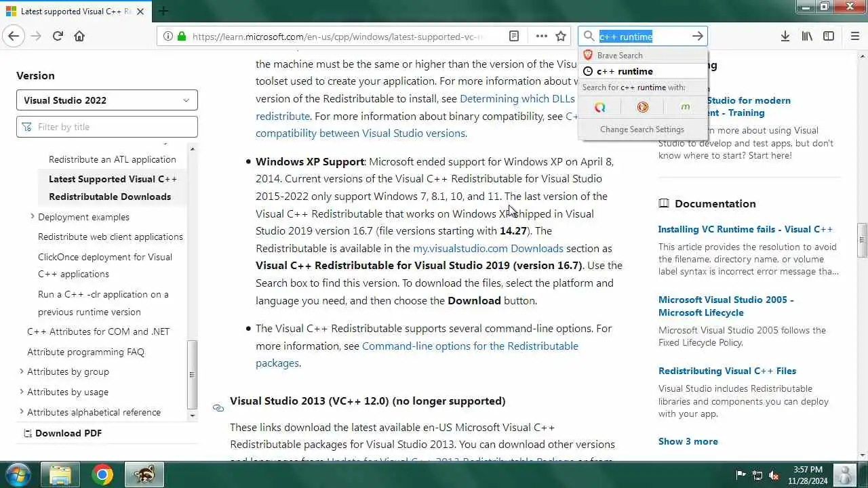This screenshot has width=868, height=488.
Task: Expand Attributes by group node
Action: click(x=22, y=371)
